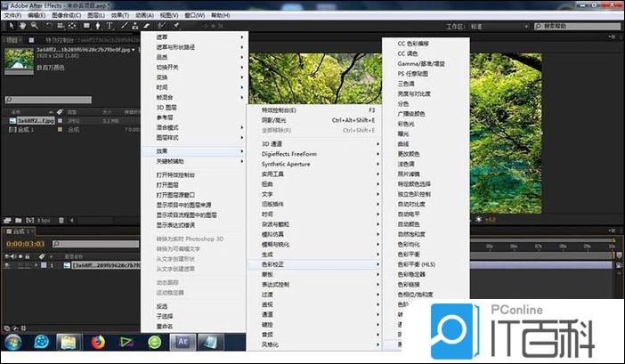Click the Firefox icon in taskbar
Image resolution: width=625 pixels, height=364 pixels.
[97, 341]
